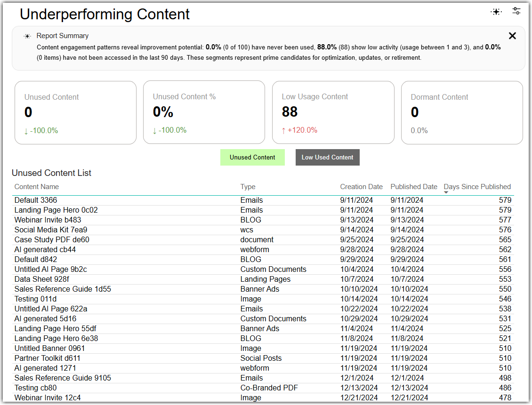532x405 pixels.
Task: Click the Testing cb80 content row
Action: pos(263,388)
